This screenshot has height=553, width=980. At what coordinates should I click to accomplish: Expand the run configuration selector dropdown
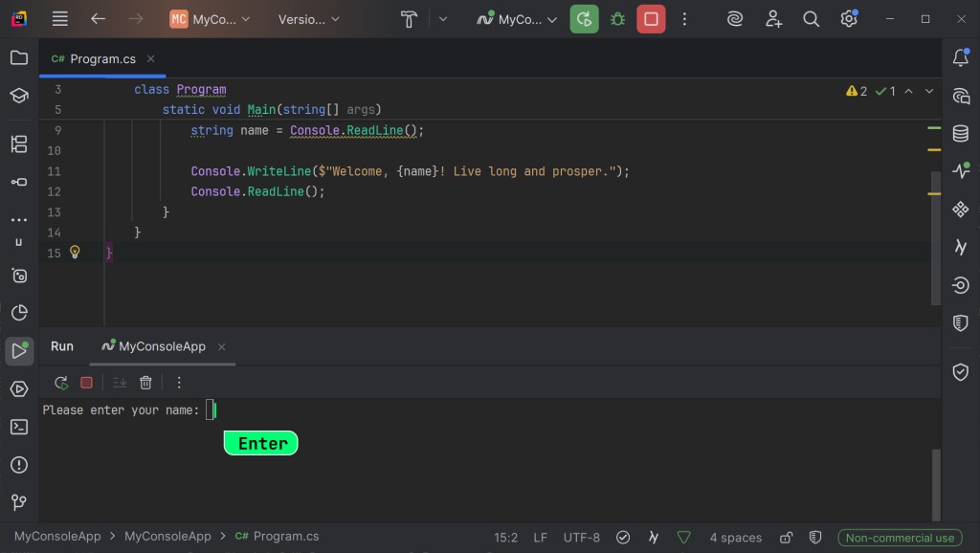click(x=518, y=19)
